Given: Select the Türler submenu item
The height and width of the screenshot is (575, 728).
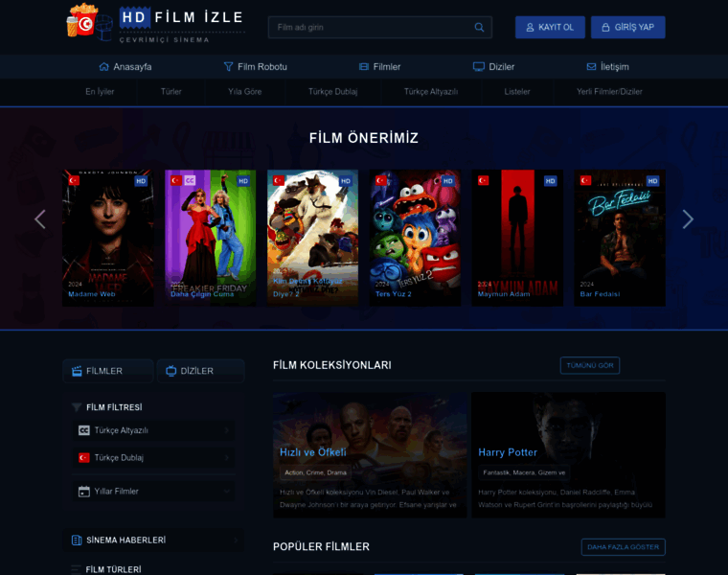Looking at the screenshot, I should (171, 92).
